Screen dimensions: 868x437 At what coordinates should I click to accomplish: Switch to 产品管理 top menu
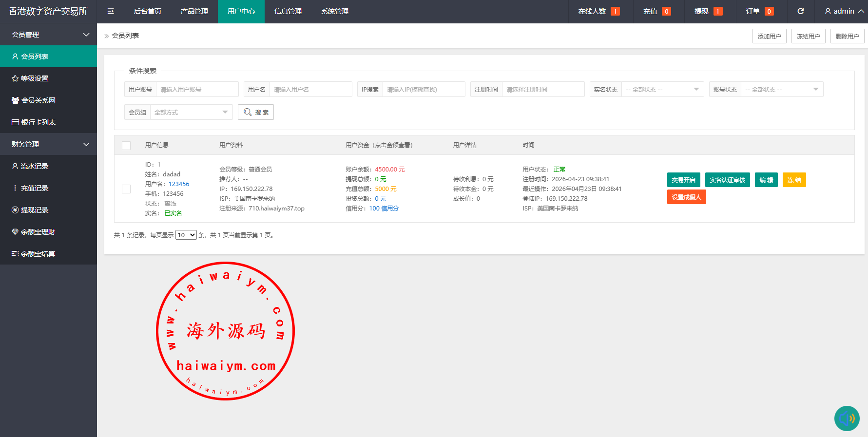(194, 11)
